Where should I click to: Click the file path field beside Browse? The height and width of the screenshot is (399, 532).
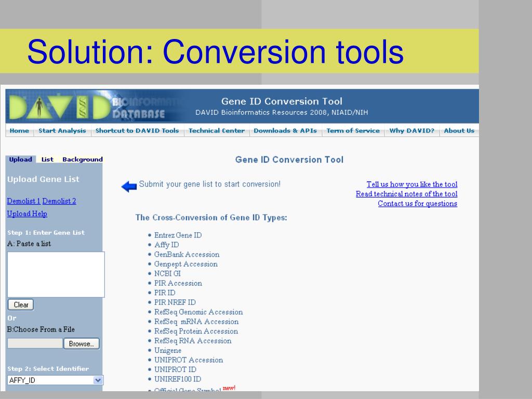[35, 343]
